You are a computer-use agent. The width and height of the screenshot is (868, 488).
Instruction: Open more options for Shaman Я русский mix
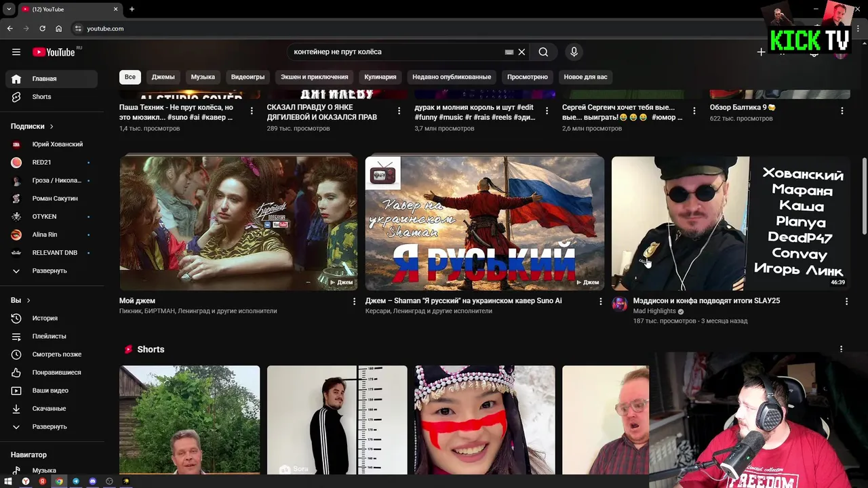pyautogui.click(x=600, y=302)
